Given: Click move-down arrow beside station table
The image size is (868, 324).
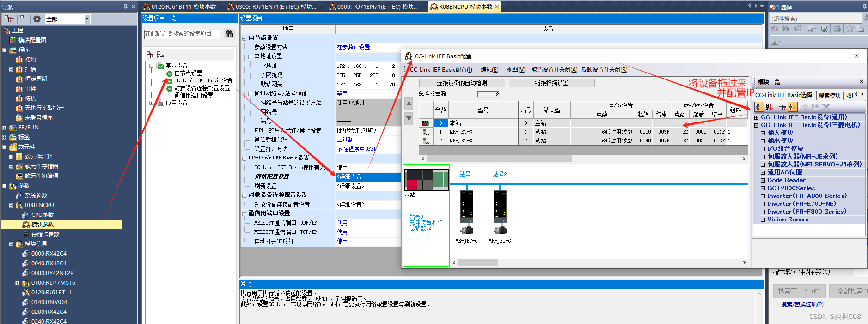Looking at the screenshot, I should 409,119.
